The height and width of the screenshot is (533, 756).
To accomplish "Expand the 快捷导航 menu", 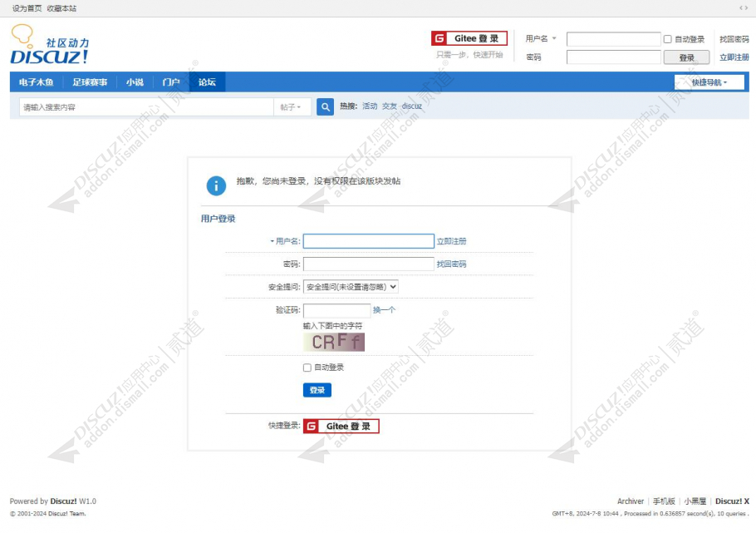I will pos(709,82).
